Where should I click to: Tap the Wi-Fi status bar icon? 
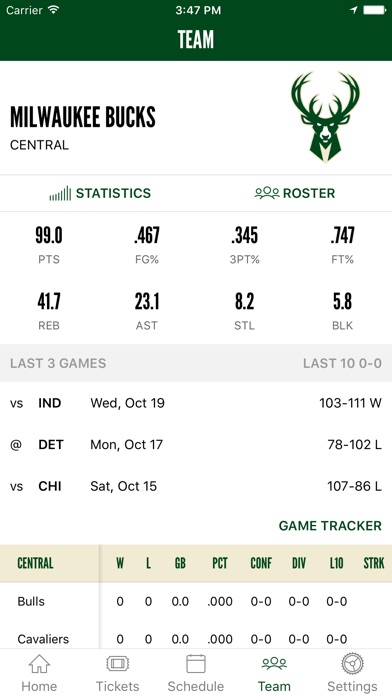tap(54, 10)
